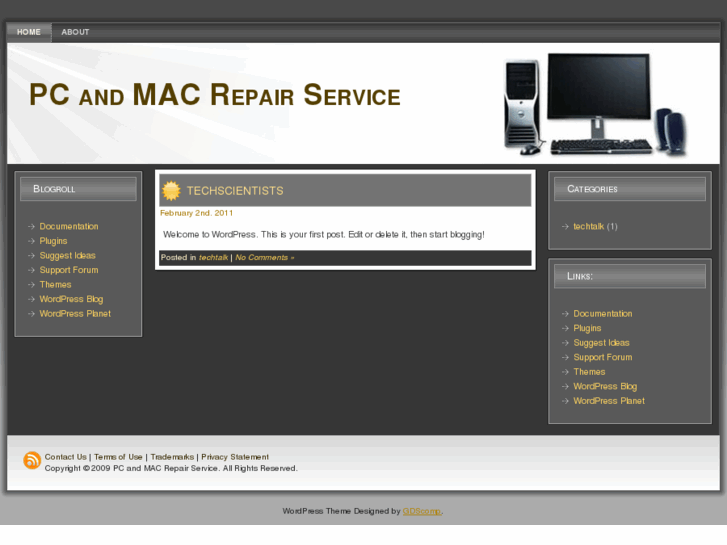Screen dimensions: 727x545
Task: Open the No Comments link
Action: [x=264, y=257]
